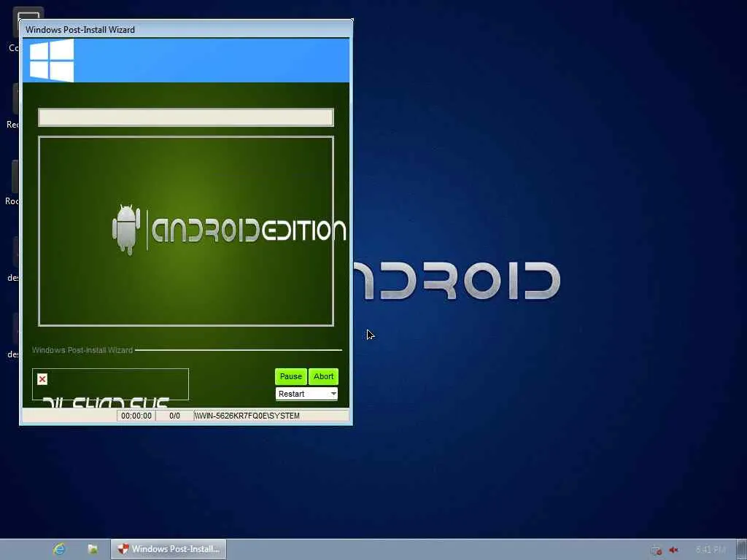Click the Windows Post-Install Wizard title bar
This screenshot has width=747, height=560.
tap(186, 29)
